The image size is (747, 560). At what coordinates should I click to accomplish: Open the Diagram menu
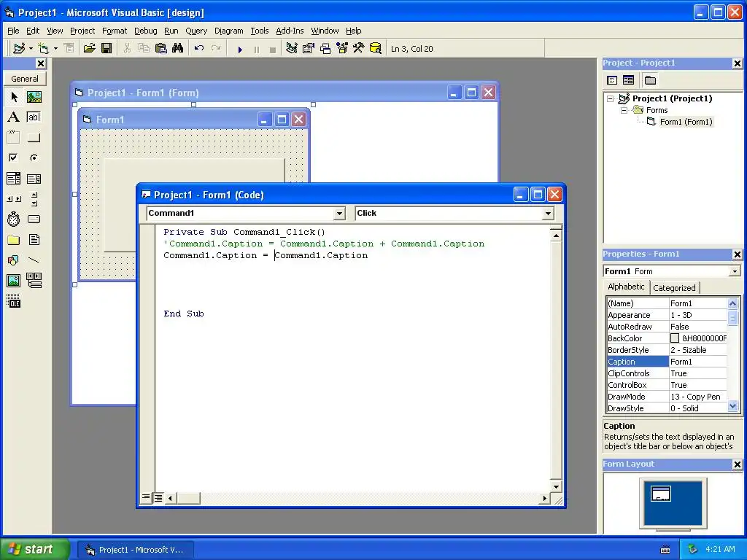228,31
